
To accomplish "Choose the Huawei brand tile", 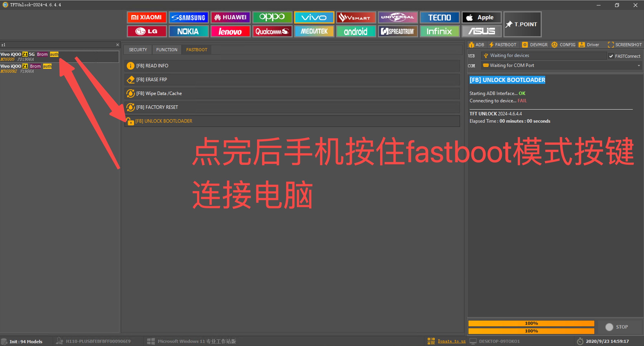I will (230, 17).
